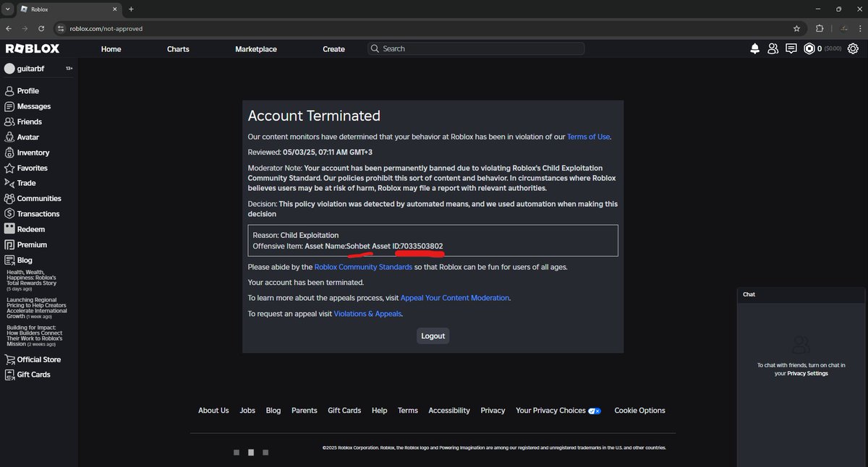868x467 pixels.
Task: Open the Parents footer link
Action: point(305,411)
